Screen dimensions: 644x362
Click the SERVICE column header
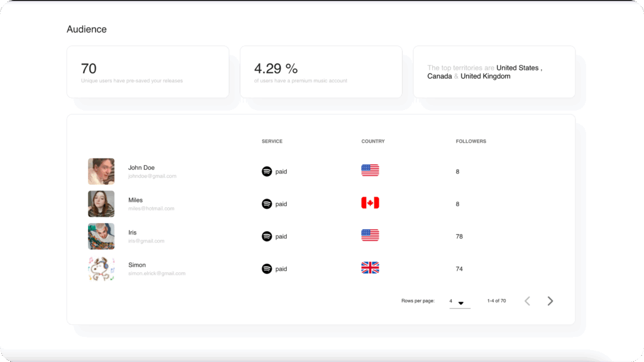click(x=272, y=141)
